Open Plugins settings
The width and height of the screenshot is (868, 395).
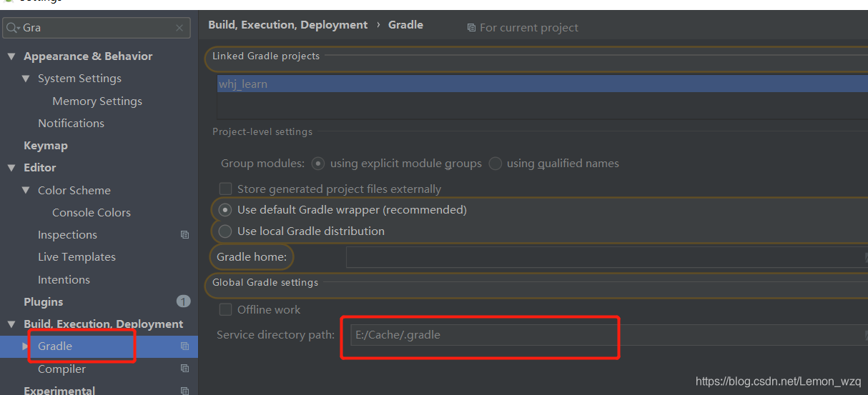44,301
